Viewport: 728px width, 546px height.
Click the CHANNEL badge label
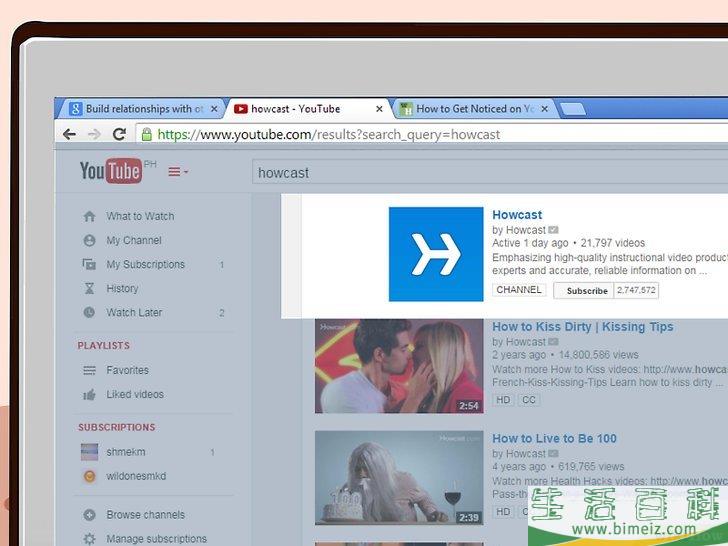[519, 290]
